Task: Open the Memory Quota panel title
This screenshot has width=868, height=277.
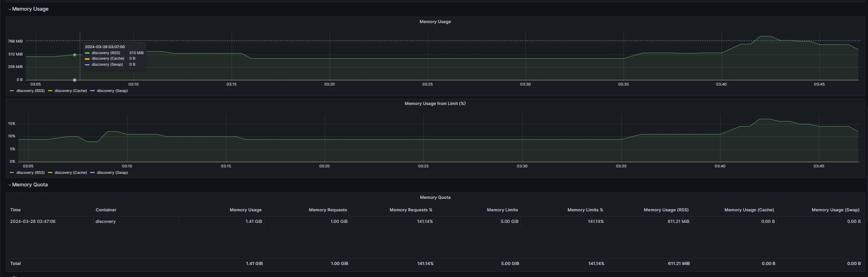Action: tap(435, 197)
